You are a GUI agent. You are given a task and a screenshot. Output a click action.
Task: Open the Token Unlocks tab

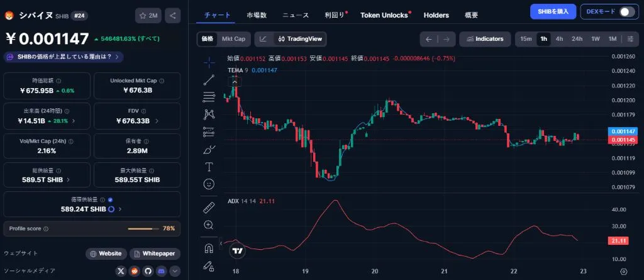pos(384,15)
